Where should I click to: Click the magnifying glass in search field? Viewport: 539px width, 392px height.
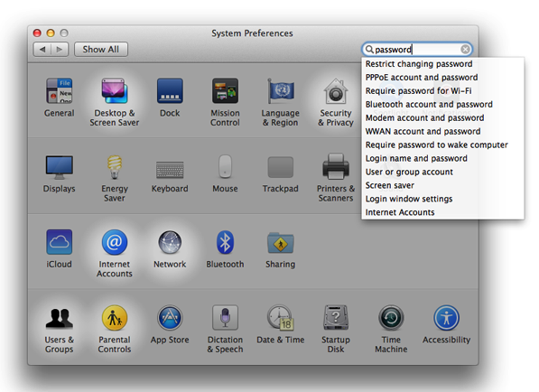coord(369,50)
